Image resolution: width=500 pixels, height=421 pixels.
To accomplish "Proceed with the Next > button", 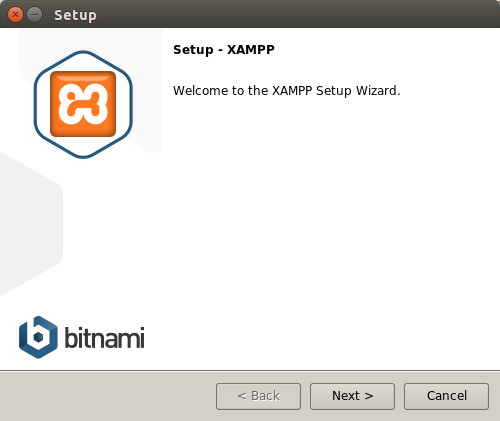I will point(352,396).
